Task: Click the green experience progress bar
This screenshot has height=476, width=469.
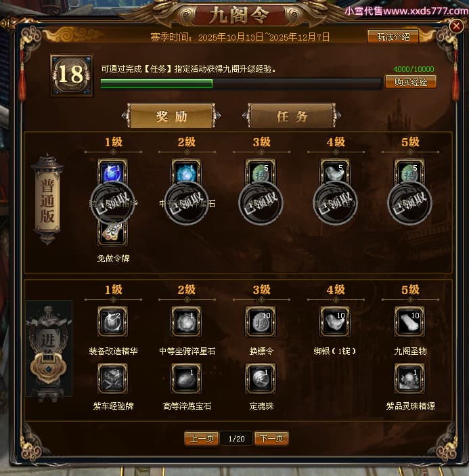Action: click(241, 83)
